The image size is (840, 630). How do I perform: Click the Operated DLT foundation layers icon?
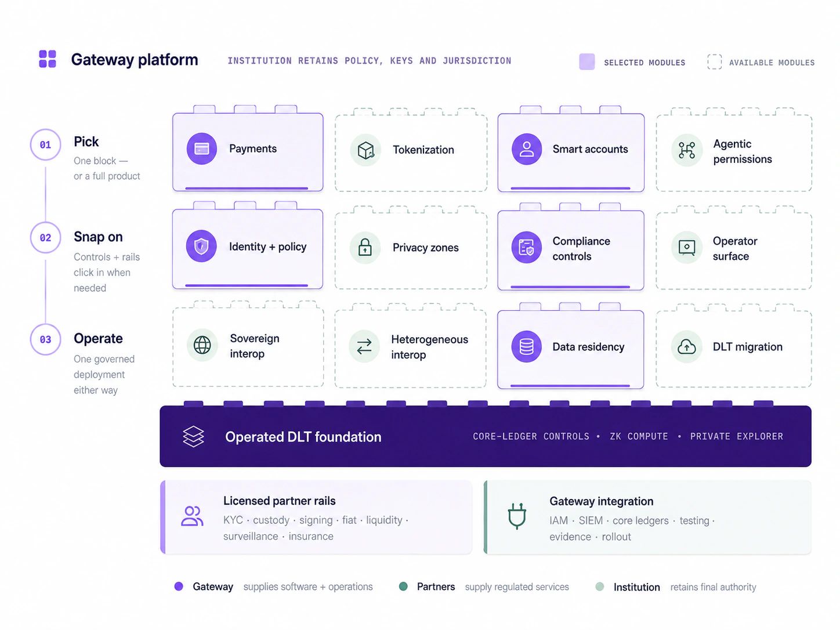point(194,436)
